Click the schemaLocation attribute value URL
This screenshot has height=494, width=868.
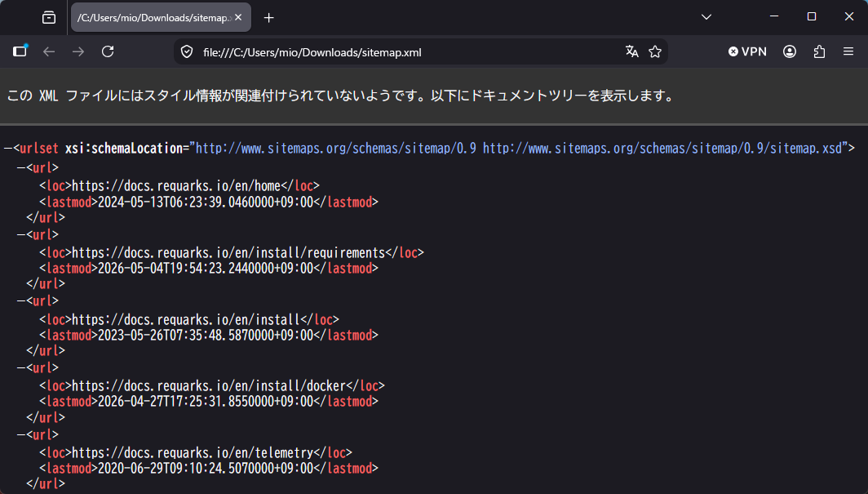(519, 149)
